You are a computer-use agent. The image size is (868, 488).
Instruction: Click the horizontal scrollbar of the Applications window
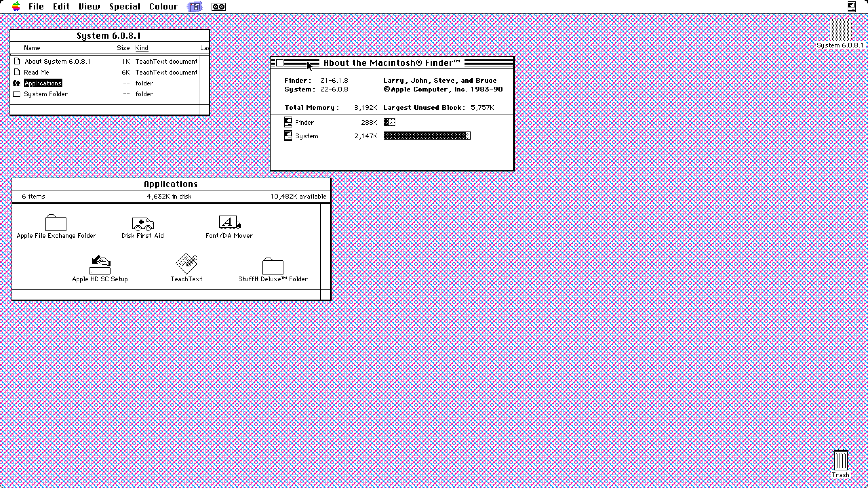(166, 294)
